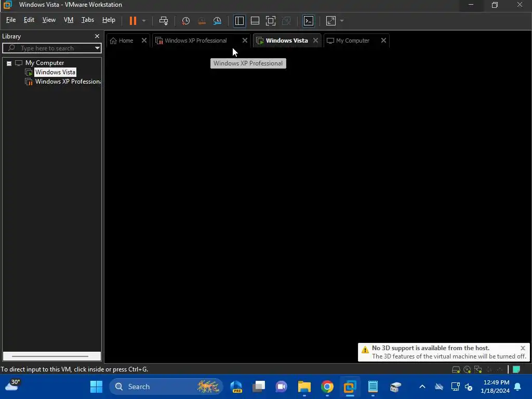
Task: Send Ctrl+Alt+Del to the virtual machine
Action: [164, 21]
